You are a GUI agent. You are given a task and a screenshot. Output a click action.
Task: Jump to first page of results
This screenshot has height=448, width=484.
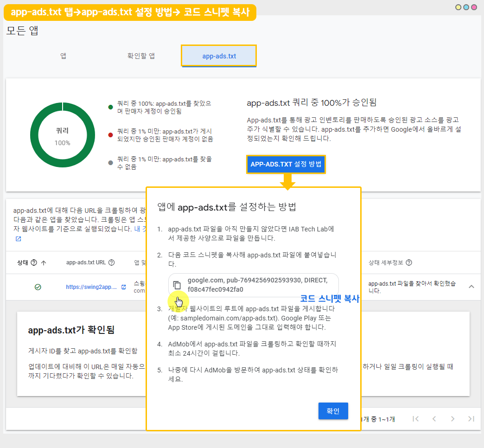(x=415, y=419)
